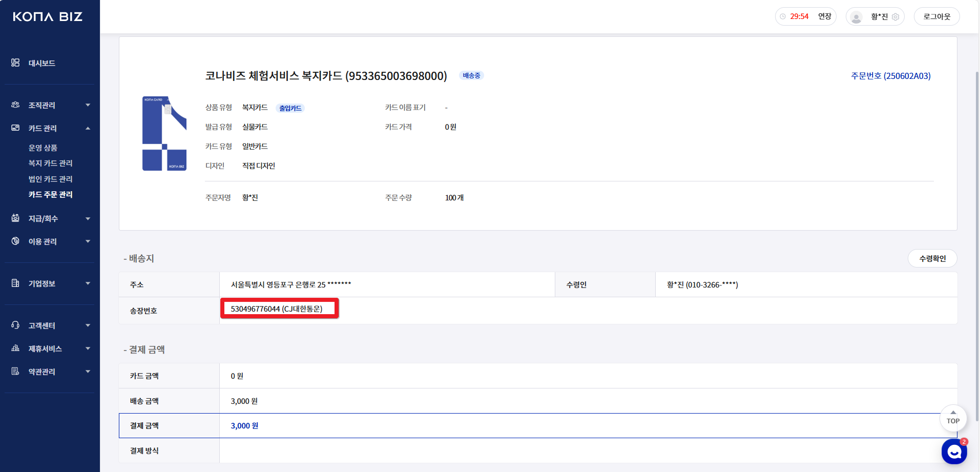Click the dashboard grid icon in sidebar

15,63
